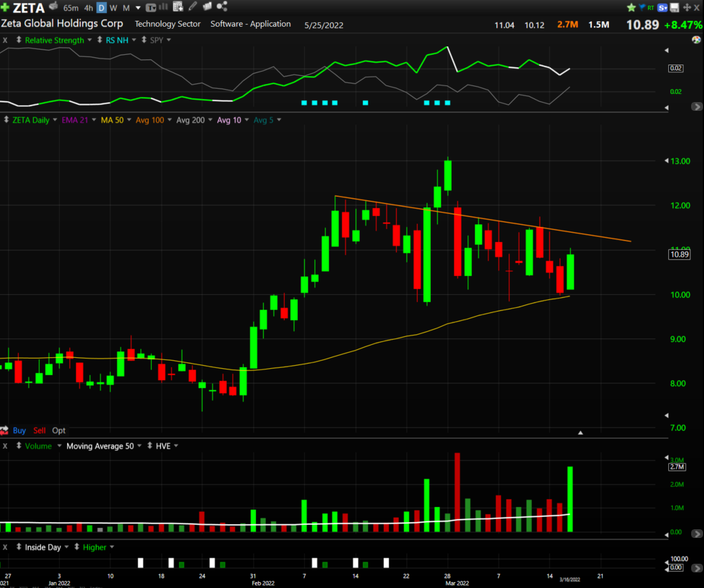Click the Buy button
The width and height of the screenshot is (704, 588).
point(20,430)
